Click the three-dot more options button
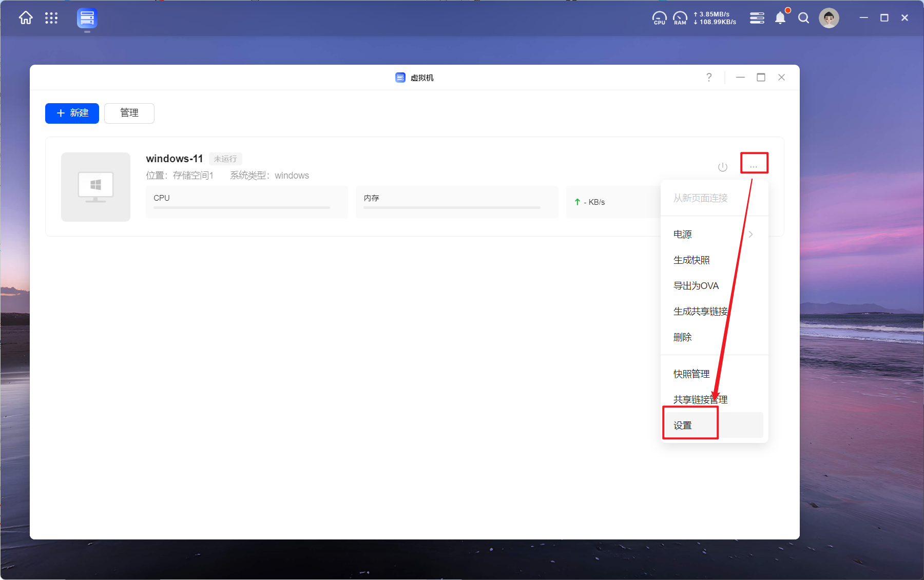This screenshot has width=924, height=580. 754,164
